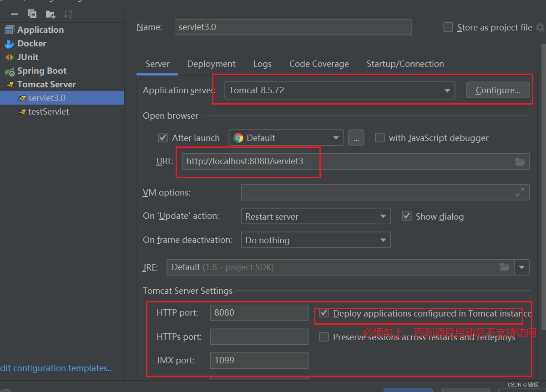Select the Tomcat Server node
Viewport: 546px width, 392px height.
coord(62,84)
